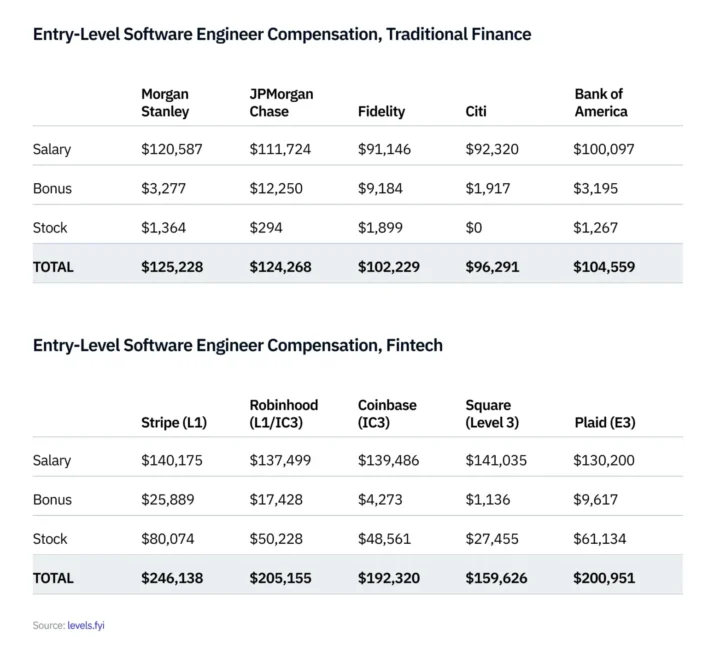Select the Plaid (E3) column header
The image size is (720, 663).
pyautogui.click(x=604, y=423)
